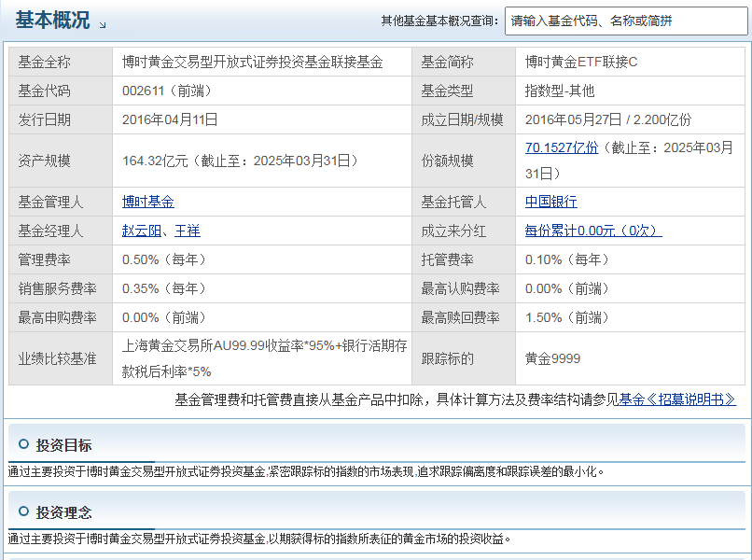752x560 pixels.
Task: Select sales service fee value 0.35%（每年）
Action: (164, 288)
